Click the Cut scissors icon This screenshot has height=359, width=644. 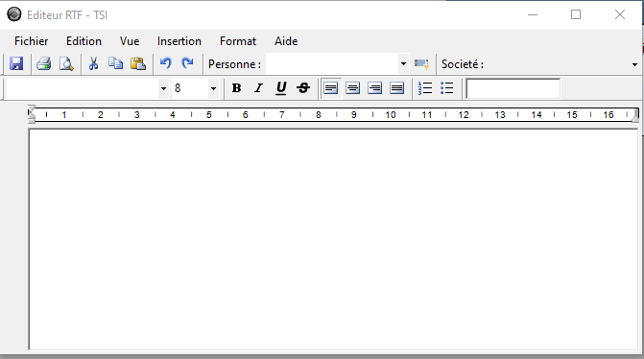point(94,63)
